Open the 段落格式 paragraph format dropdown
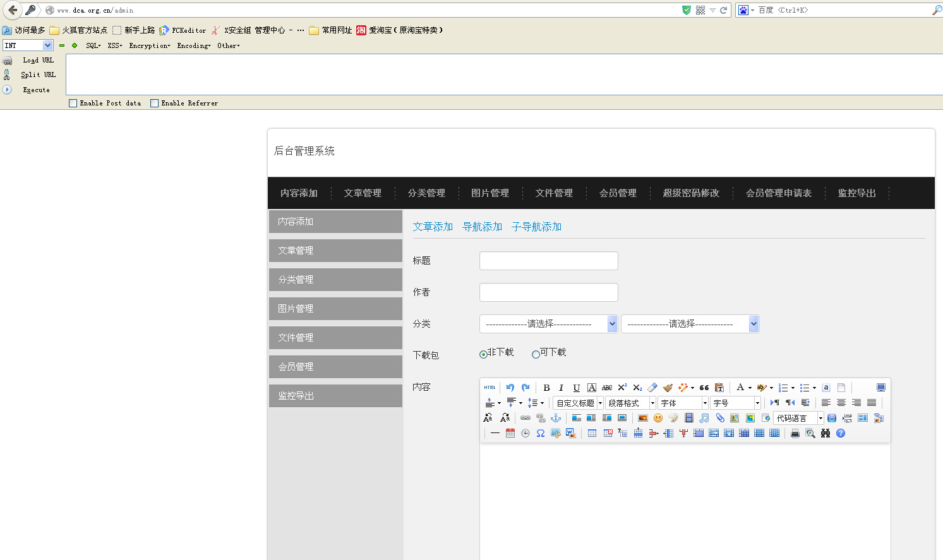Image resolution: width=943 pixels, height=560 pixels. pos(630,403)
